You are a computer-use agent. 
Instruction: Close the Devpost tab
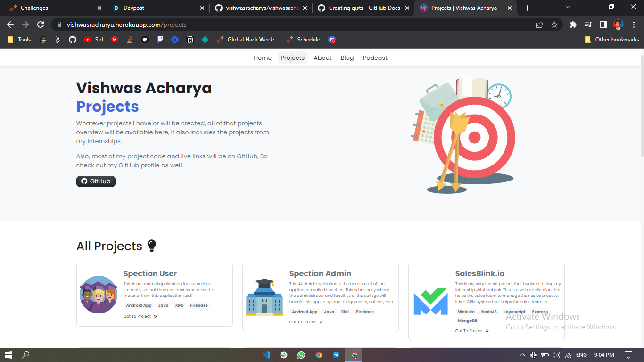pyautogui.click(x=202, y=8)
